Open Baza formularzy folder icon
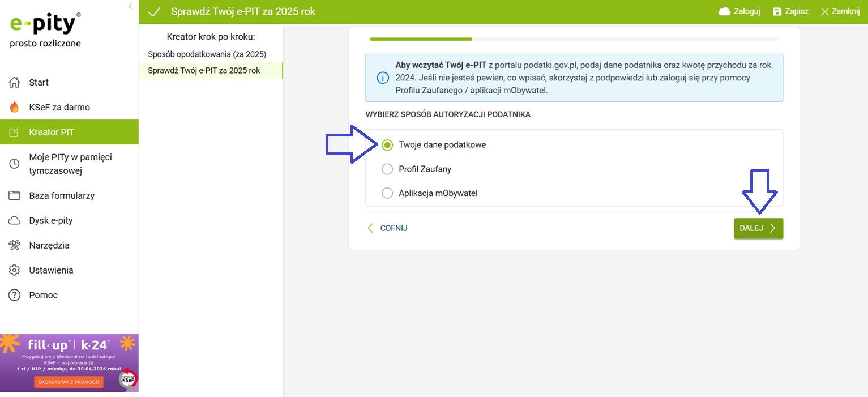Image resolution: width=868 pixels, height=397 pixels. click(x=15, y=196)
